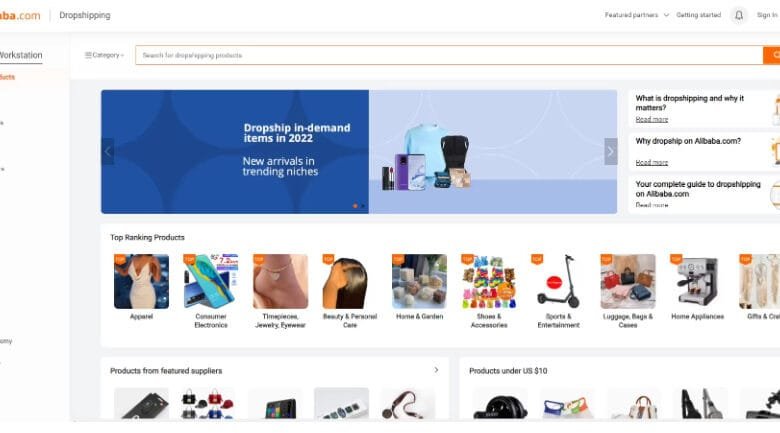
Task: Open Consumer Electronics category image
Action: point(210,281)
